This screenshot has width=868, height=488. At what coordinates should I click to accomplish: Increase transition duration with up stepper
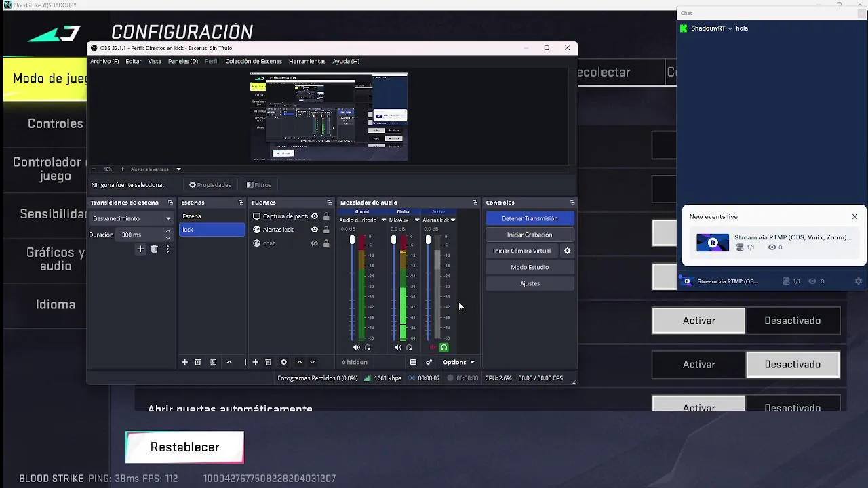(168, 232)
